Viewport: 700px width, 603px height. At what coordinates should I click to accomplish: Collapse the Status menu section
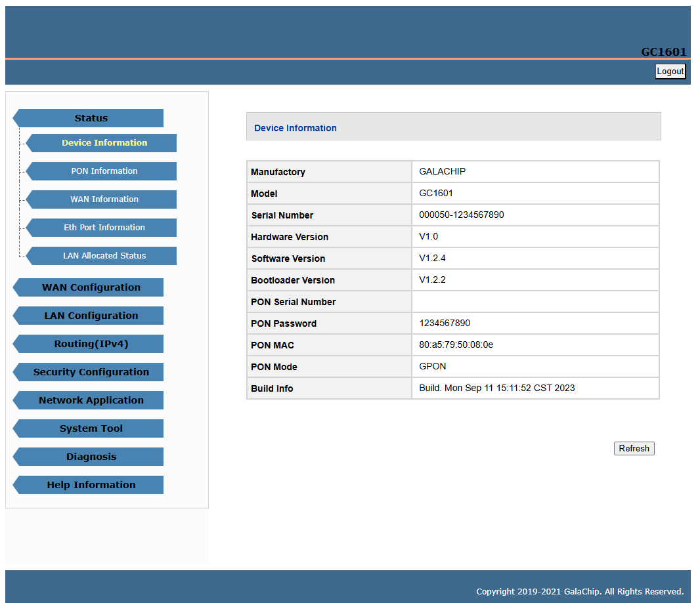click(x=91, y=118)
